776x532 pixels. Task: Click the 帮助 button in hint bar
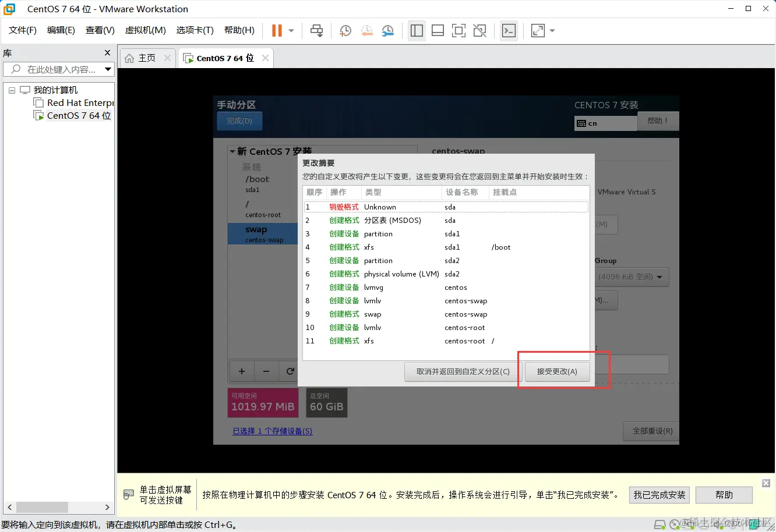[724, 495]
